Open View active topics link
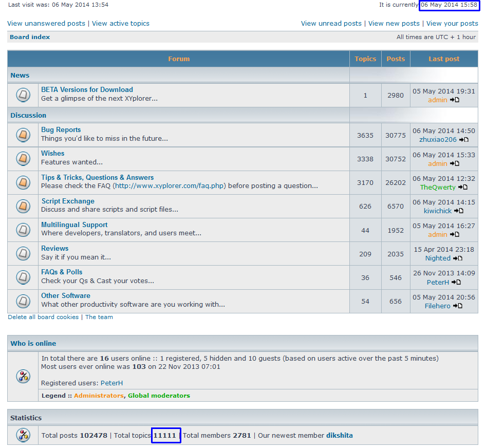This screenshot has height=448, width=486. coord(121,24)
